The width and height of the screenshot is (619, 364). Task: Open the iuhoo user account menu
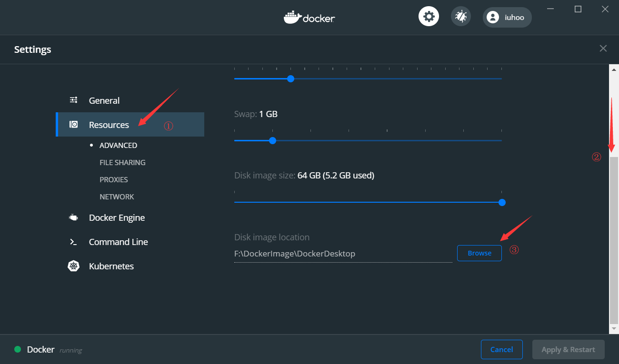coord(507,17)
